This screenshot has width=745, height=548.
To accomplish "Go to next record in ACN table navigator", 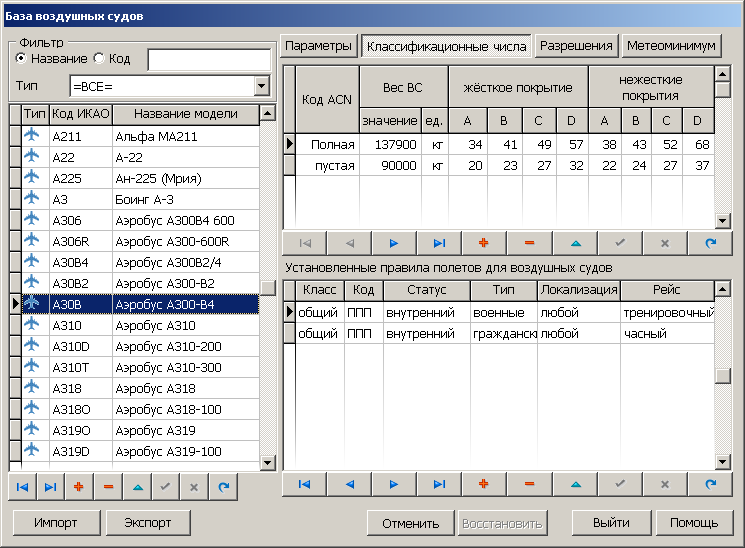I will [x=393, y=243].
